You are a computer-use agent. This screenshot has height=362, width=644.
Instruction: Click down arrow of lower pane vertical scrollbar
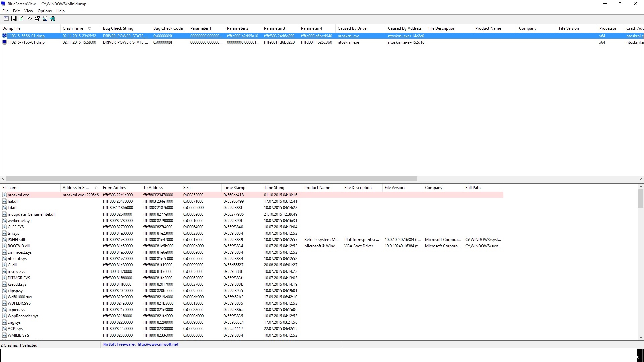[x=641, y=338]
